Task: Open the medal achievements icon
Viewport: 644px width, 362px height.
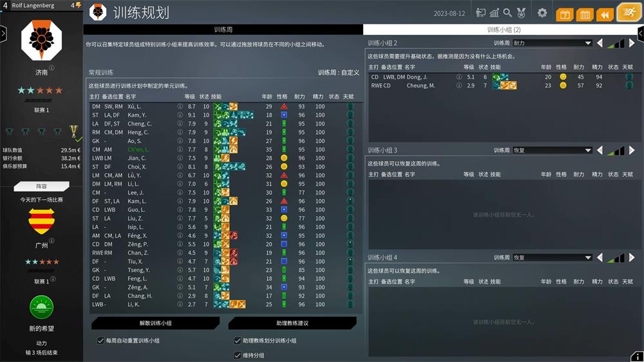Action: click(521, 13)
